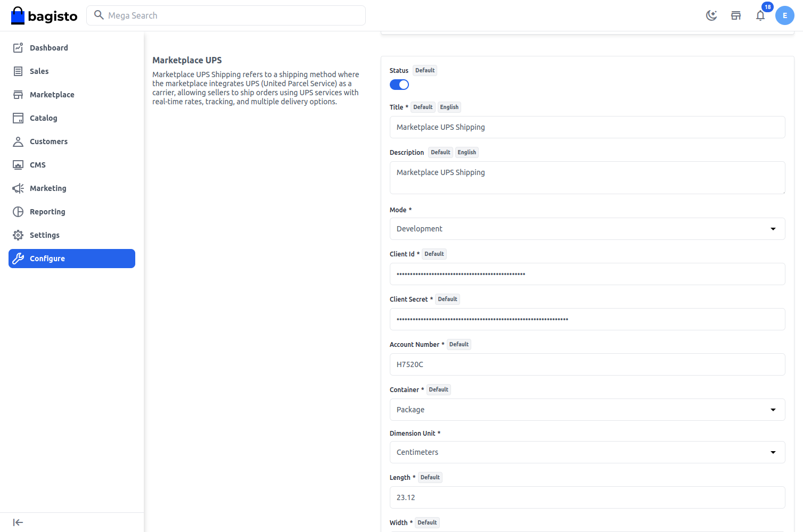Open the Dimension Unit dropdown
The image size is (803, 532).
[587, 452]
